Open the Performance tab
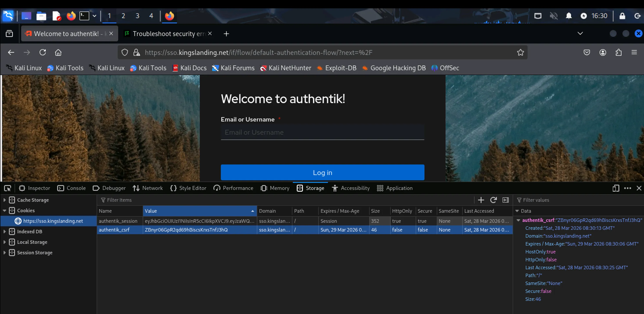The height and width of the screenshot is (314, 644). (x=233, y=188)
